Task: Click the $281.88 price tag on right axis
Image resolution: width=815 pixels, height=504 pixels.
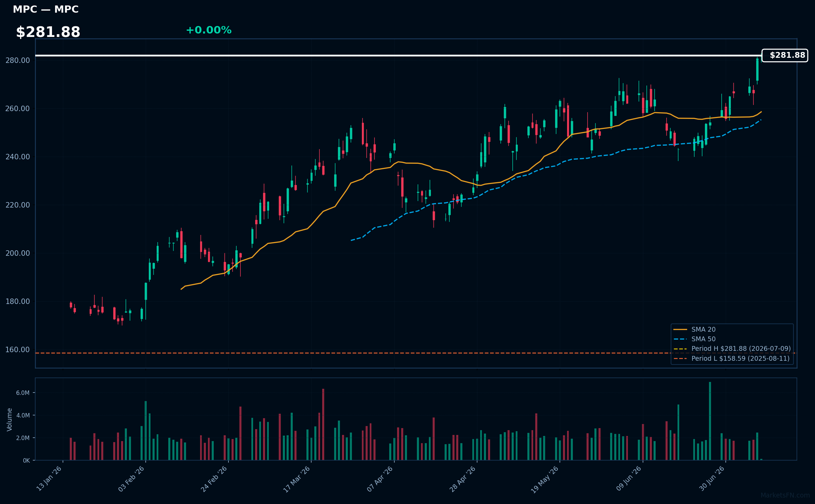Action: click(x=785, y=55)
